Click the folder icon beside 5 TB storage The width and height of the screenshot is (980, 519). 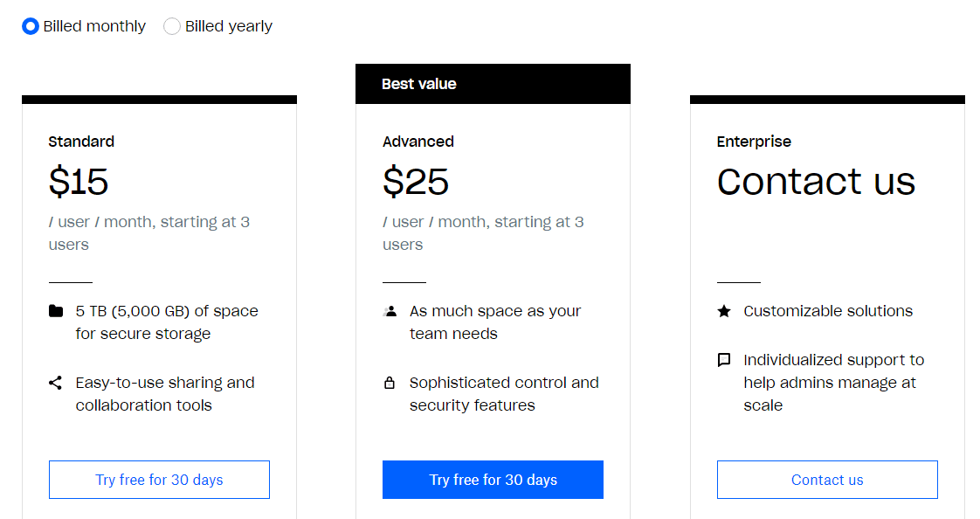[56, 311]
